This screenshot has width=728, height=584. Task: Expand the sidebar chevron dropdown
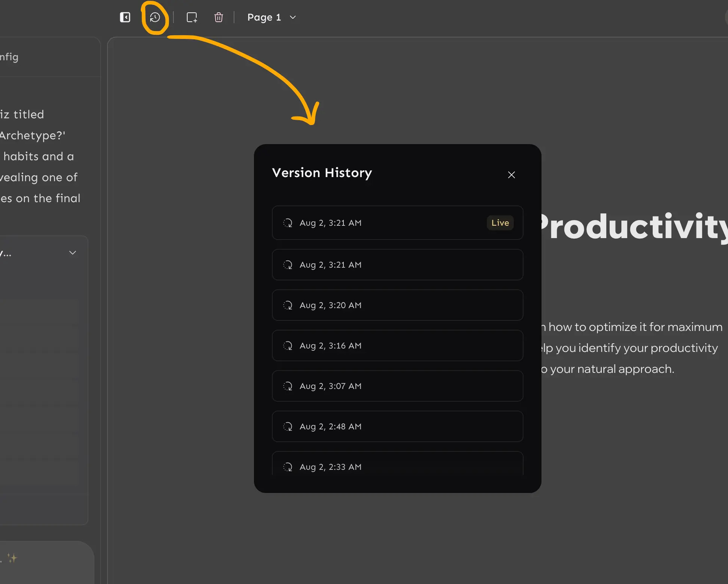[x=73, y=253]
